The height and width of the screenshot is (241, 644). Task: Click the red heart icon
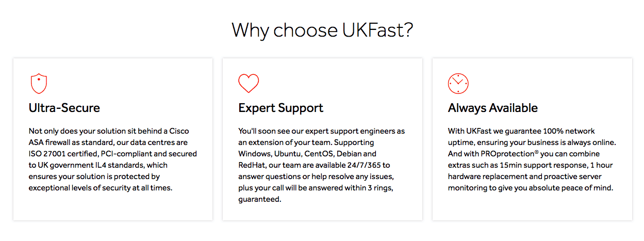[249, 83]
